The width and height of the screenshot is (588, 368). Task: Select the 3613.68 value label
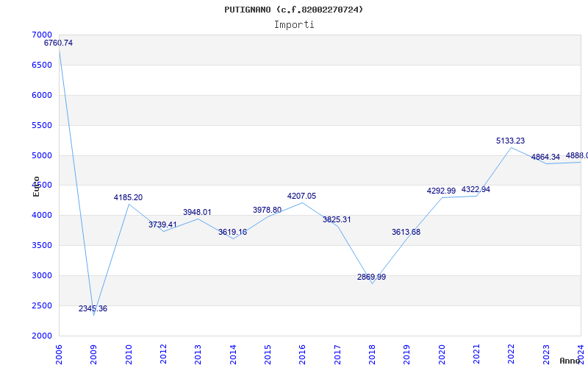click(406, 233)
